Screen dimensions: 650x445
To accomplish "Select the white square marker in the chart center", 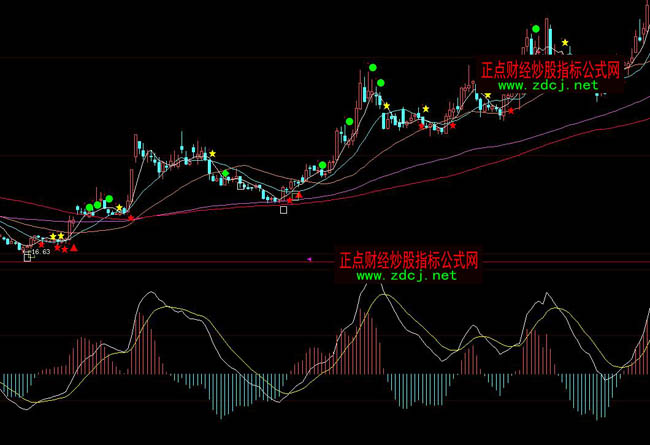I will [284, 210].
